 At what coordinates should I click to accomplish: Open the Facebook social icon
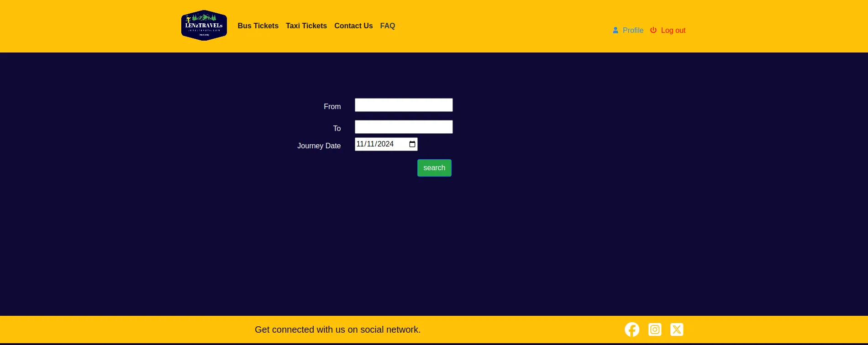tap(632, 329)
